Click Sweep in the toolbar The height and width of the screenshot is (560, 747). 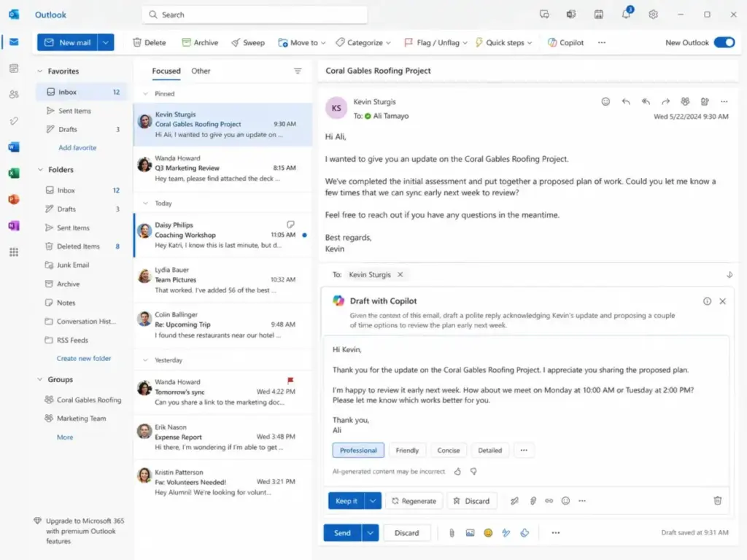pos(248,42)
